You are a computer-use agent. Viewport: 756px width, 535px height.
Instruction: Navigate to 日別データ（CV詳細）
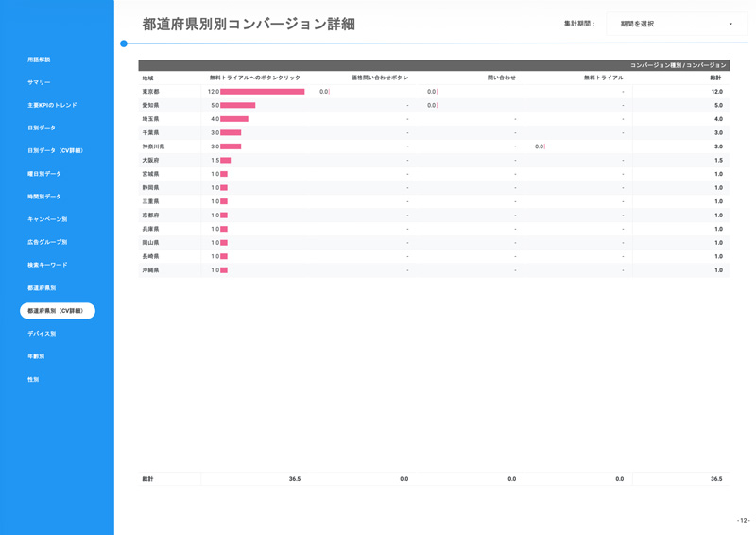click(55, 150)
